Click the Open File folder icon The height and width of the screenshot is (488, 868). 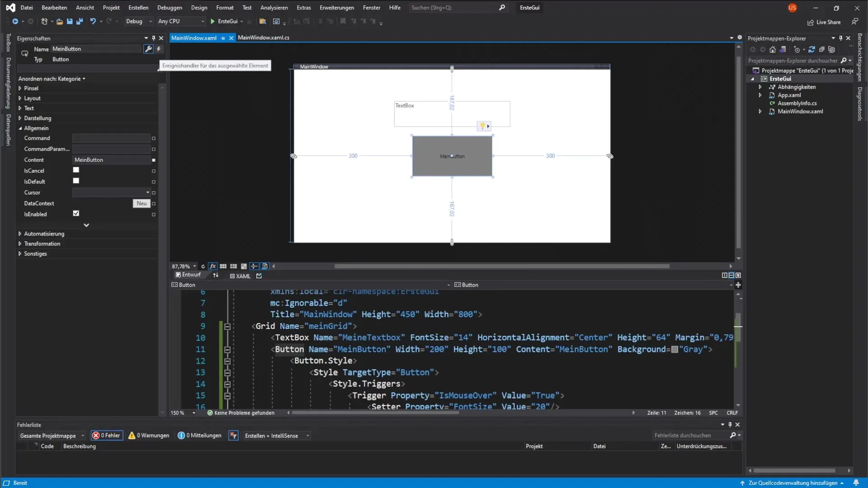point(59,21)
